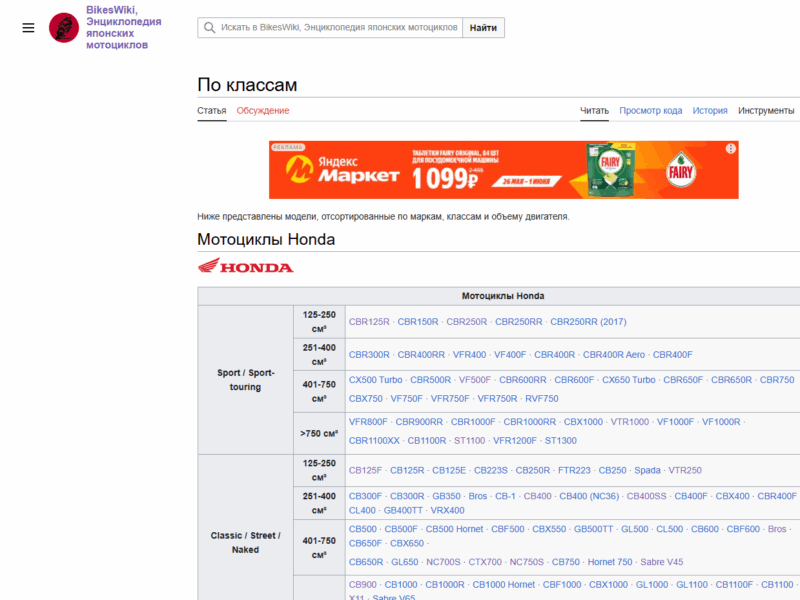Open the VFR800F link
Viewport: 800px width, 600px height.
[368, 422]
